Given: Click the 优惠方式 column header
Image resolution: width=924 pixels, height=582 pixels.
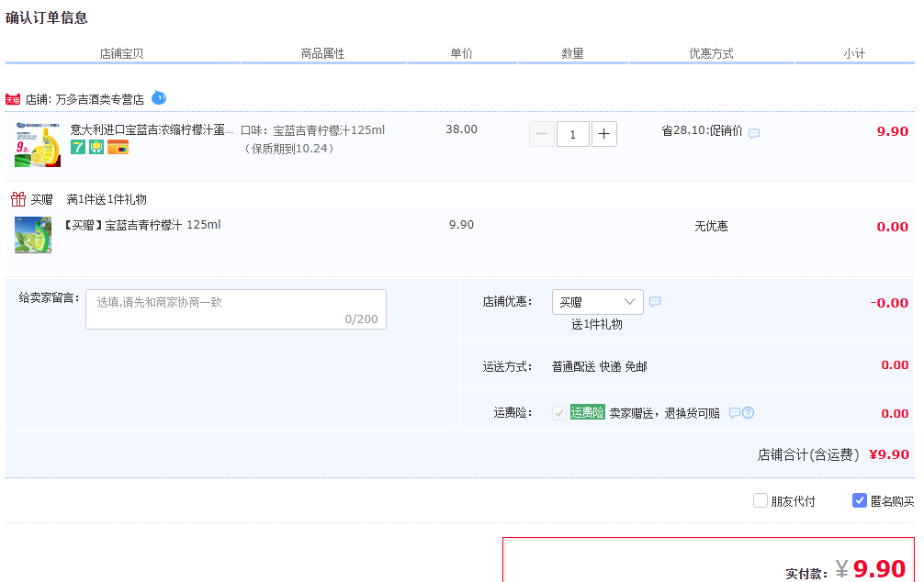Looking at the screenshot, I should click(x=711, y=53).
